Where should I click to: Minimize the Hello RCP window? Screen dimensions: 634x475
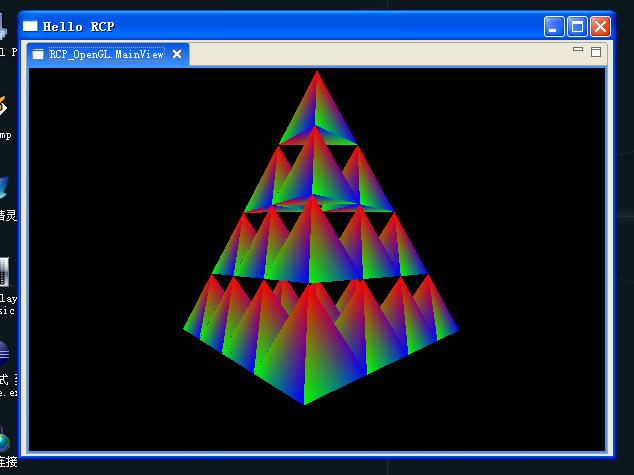pyautogui.click(x=554, y=27)
